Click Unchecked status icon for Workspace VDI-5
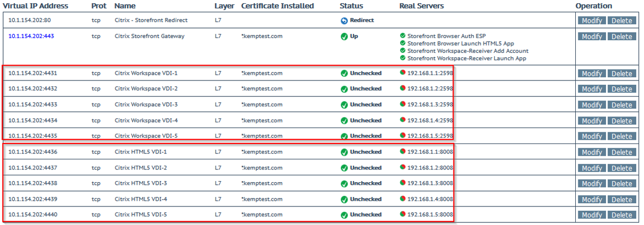The image size is (644, 225). point(344,136)
